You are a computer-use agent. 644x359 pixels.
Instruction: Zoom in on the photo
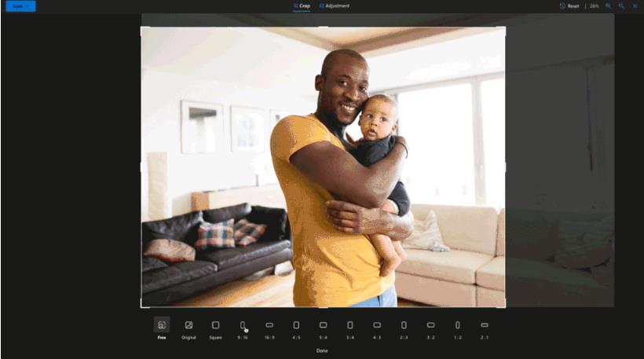[x=608, y=6]
